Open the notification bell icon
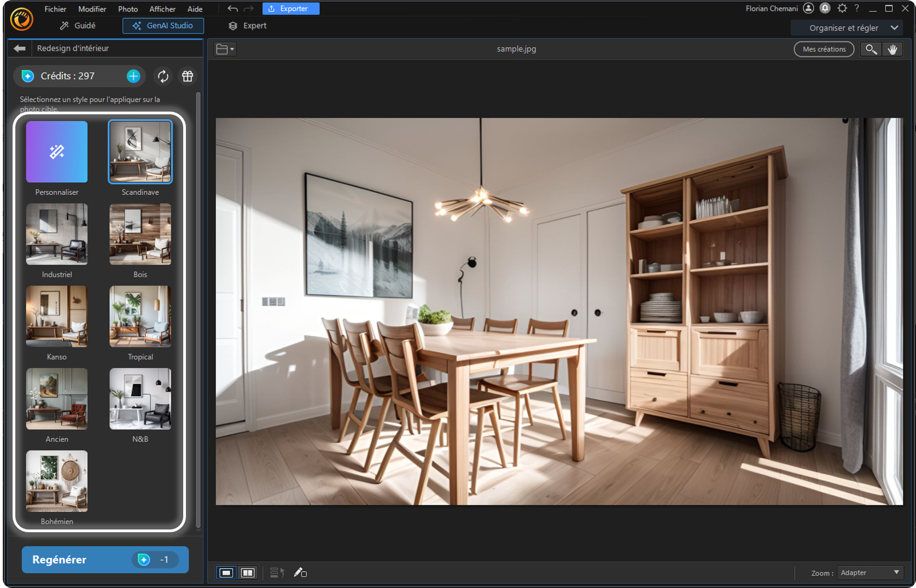Image resolution: width=916 pixels, height=588 pixels. coord(825,8)
